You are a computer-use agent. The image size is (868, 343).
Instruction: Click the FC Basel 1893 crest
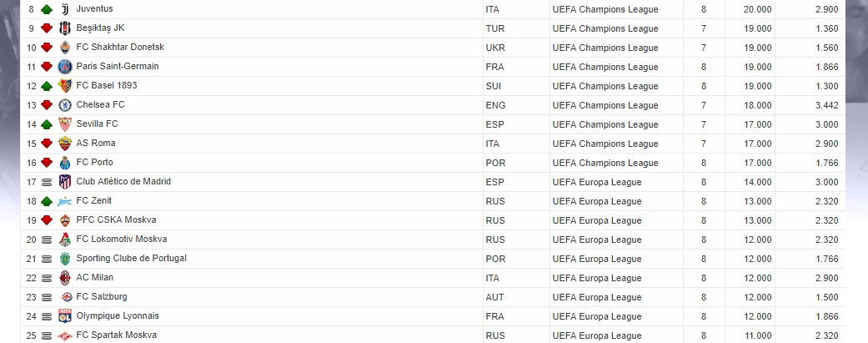pyautogui.click(x=65, y=86)
